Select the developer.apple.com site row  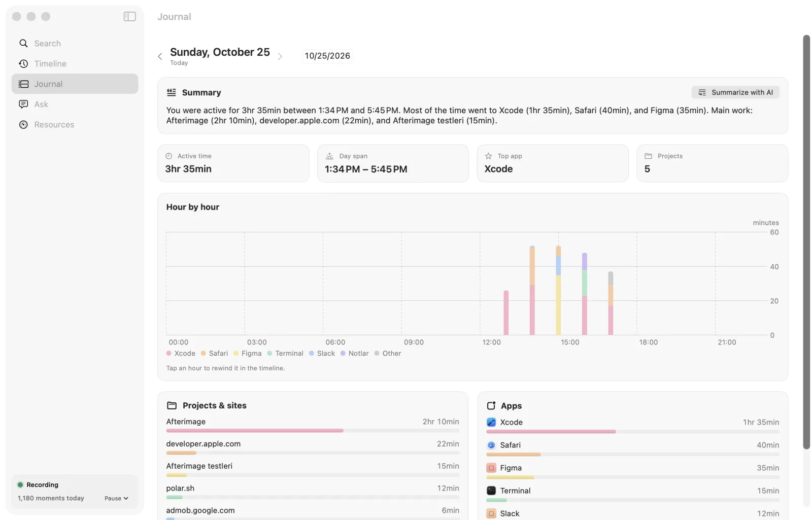[x=313, y=448]
